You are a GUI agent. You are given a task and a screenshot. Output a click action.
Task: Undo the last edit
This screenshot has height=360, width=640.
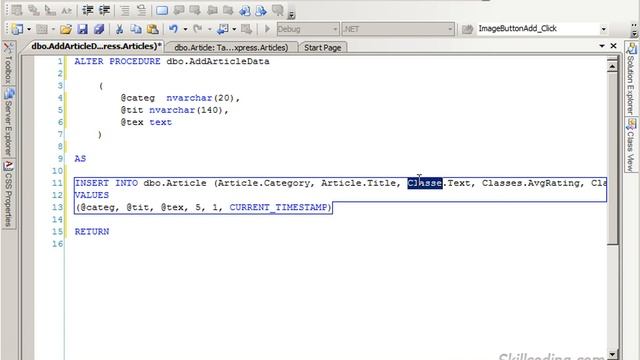173,29
